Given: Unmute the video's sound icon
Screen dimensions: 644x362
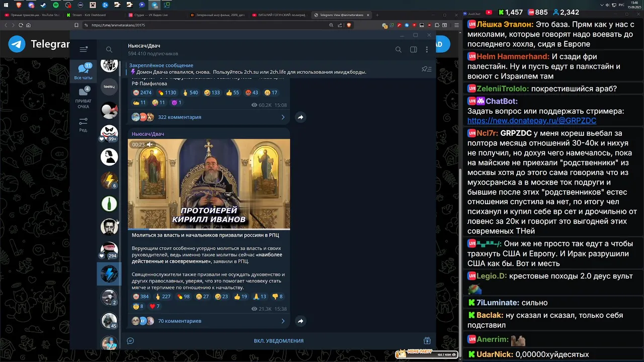Looking at the screenshot, I should (x=149, y=144).
